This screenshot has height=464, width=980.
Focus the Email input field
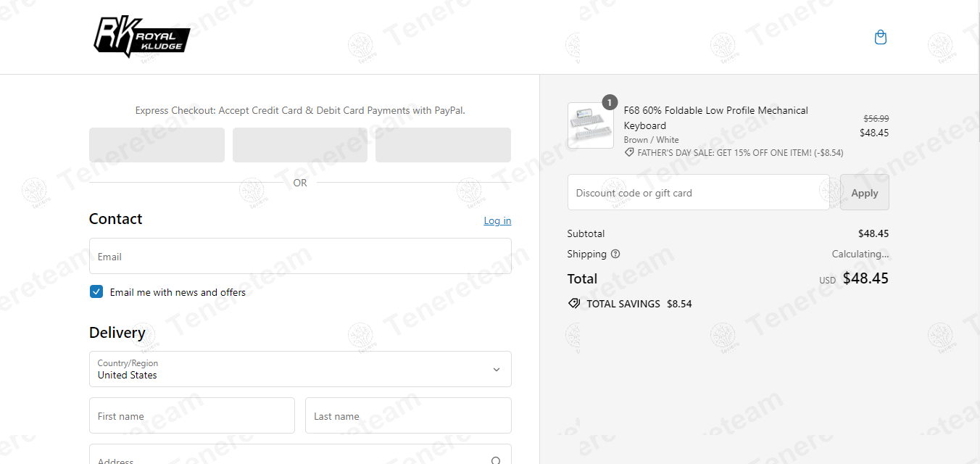(x=300, y=256)
